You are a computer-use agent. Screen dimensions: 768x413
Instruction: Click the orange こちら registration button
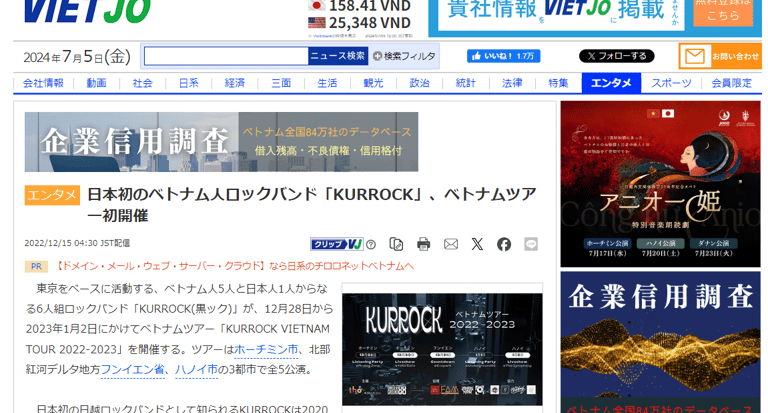coord(723,12)
